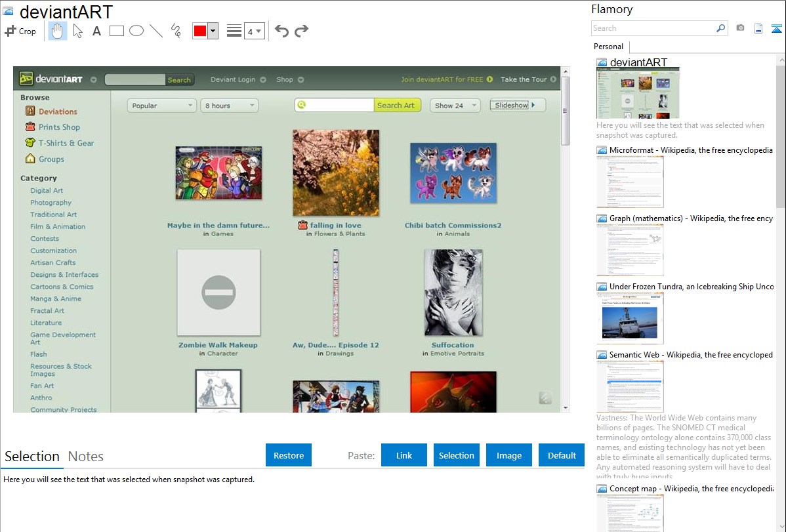Click browser icon beside deviantART in Flamory list

(602, 63)
